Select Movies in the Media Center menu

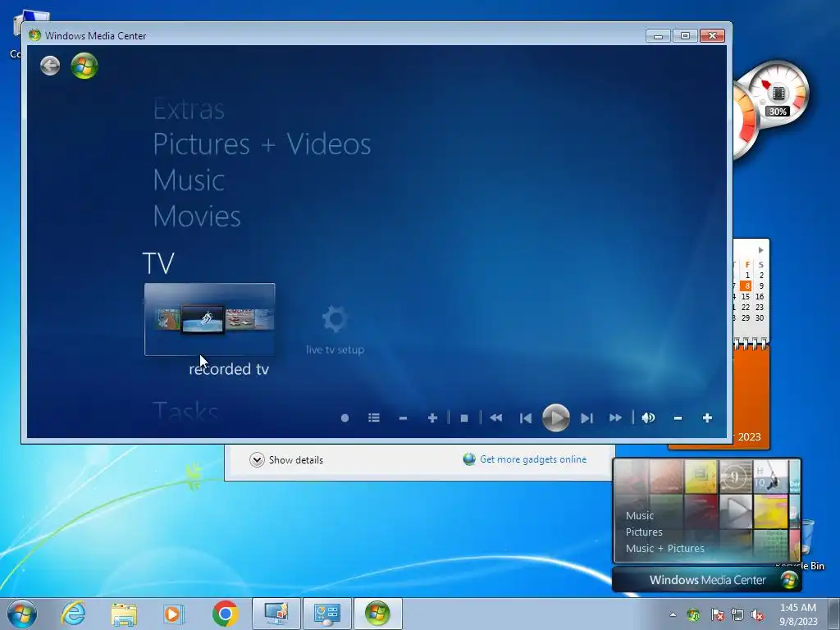point(197,216)
